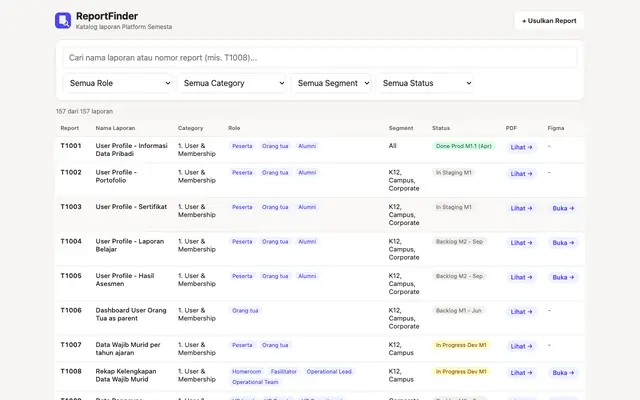Focus the report search input field
Image resolution: width=640 pixels, height=400 pixels.
click(x=320, y=58)
